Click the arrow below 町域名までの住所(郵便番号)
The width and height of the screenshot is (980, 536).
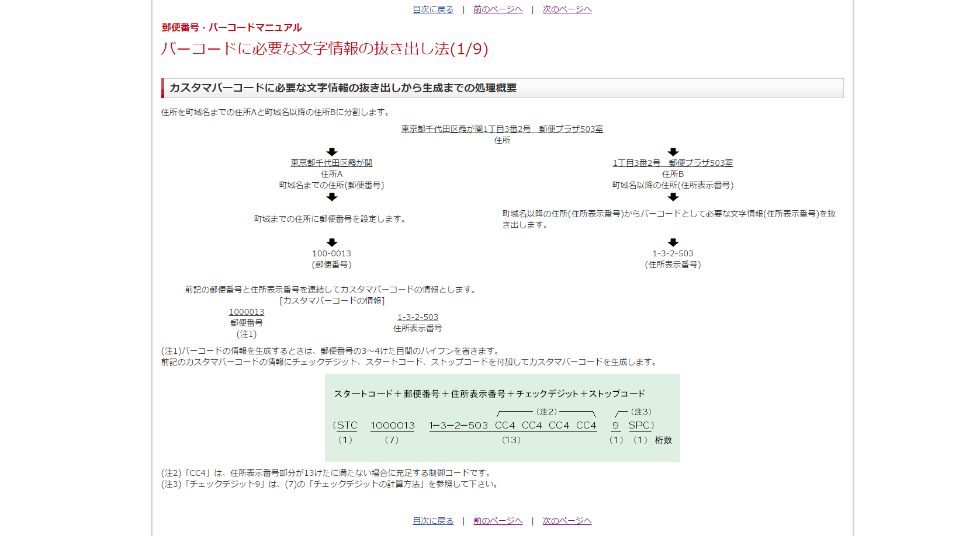point(332,197)
